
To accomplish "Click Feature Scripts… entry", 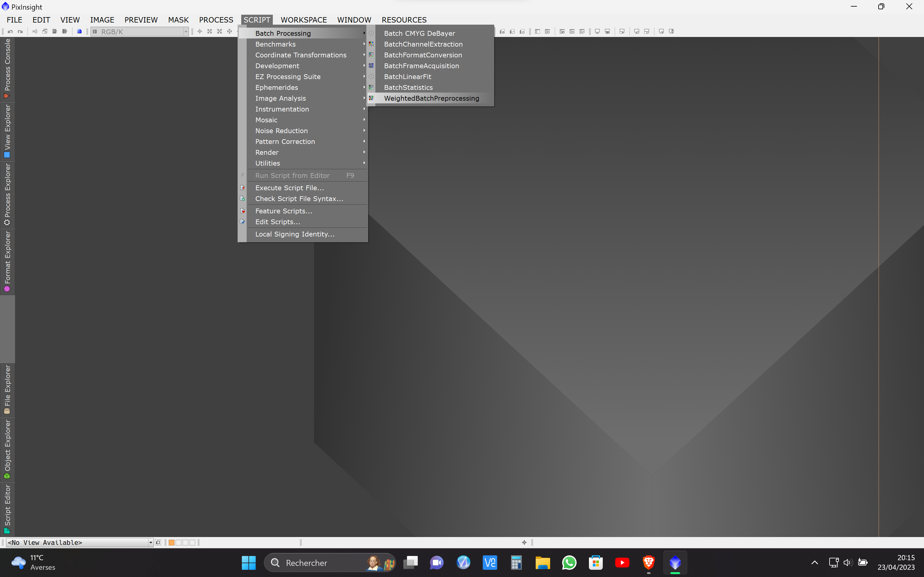I will pyautogui.click(x=283, y=211).
